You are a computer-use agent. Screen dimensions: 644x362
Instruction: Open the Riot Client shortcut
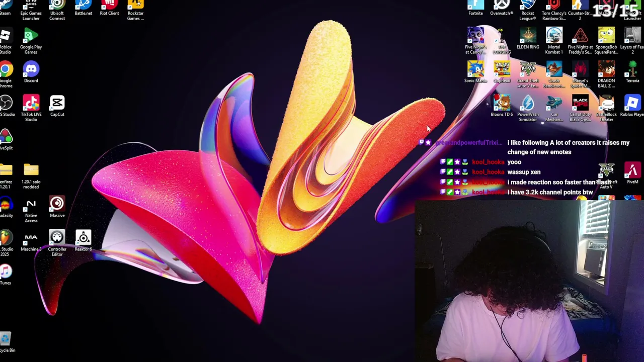pyautogui.click(x=109, y=8)
